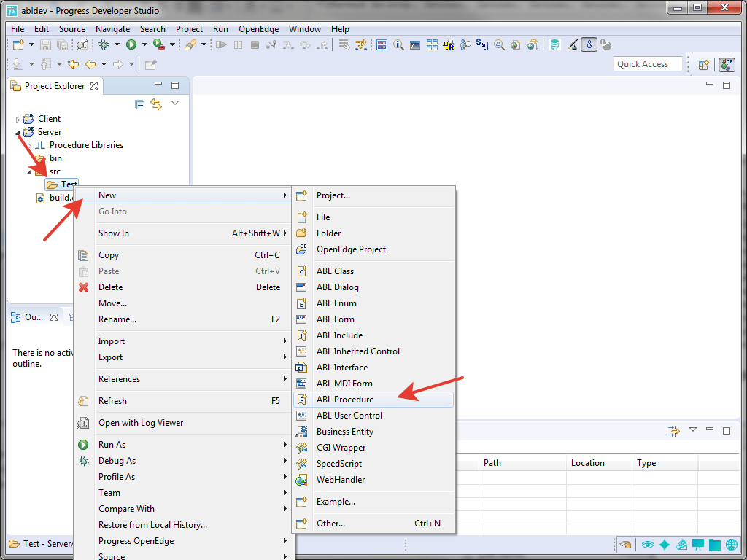Open the Project menu
This screenshot has width=747, height=560.
coord(189,29)
